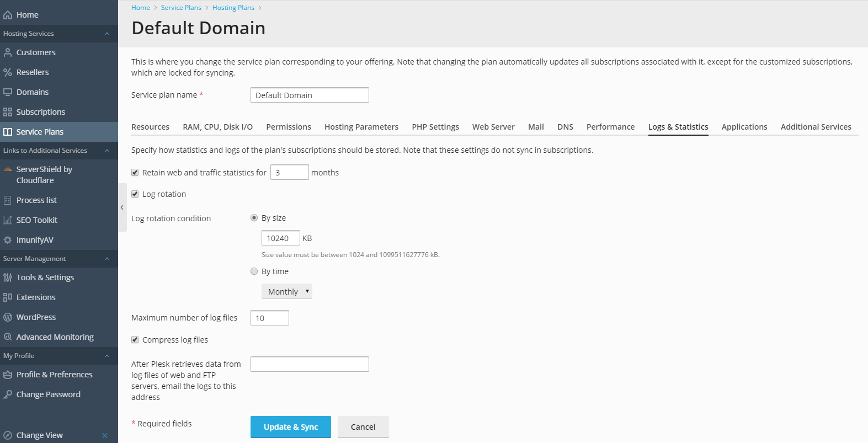Dismiss Change View with the X icon
This screenshot has height=443, width=868.
pyautogui.click(x=105, y=435)
